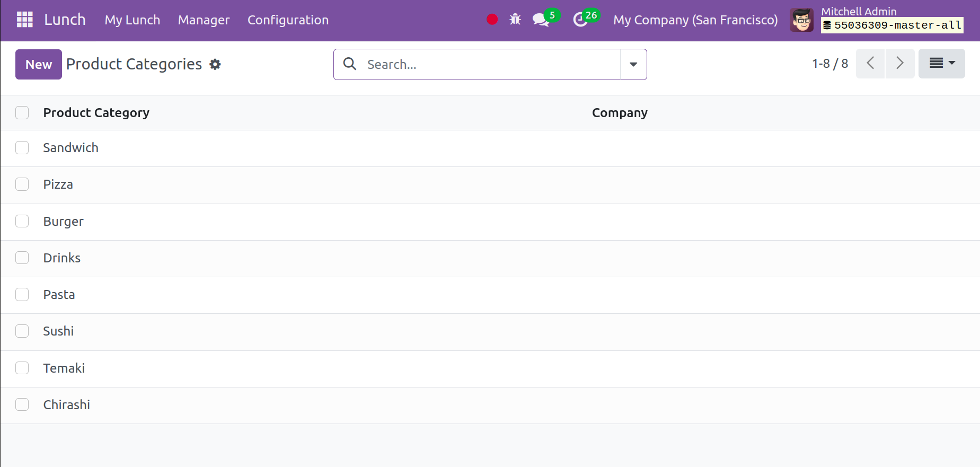
Task: Click the Product Categories breadcrumb title
Action: point(134,64)
